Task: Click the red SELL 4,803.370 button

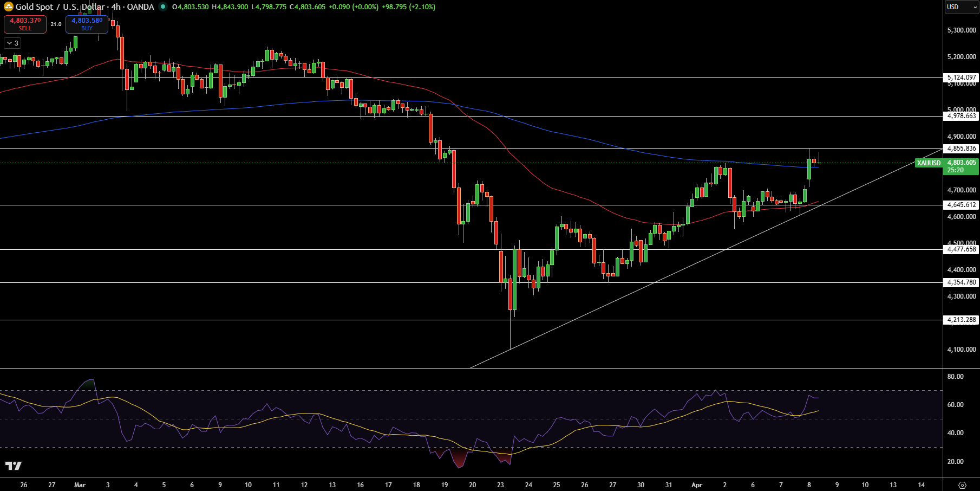Action: (25, 24)
